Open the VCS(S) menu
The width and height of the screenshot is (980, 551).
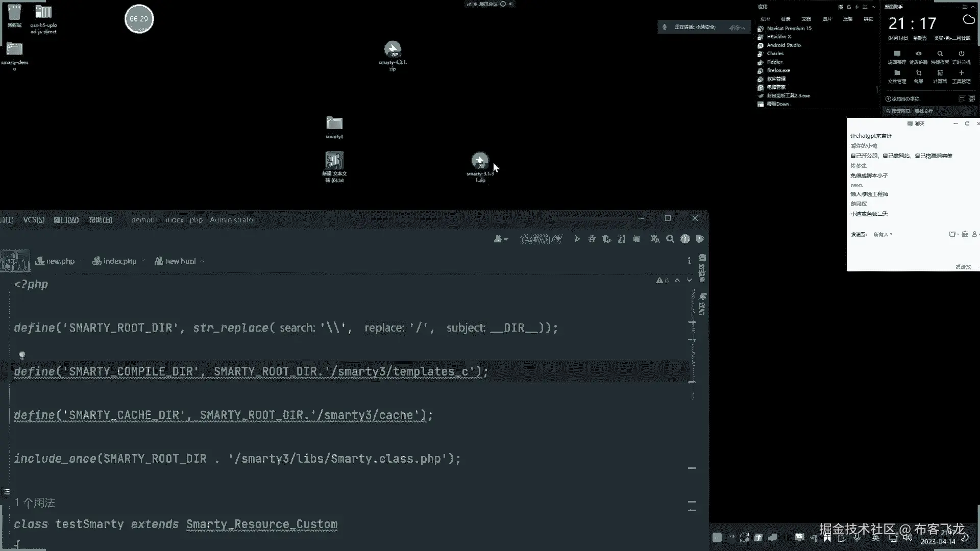tap(34, 220)
